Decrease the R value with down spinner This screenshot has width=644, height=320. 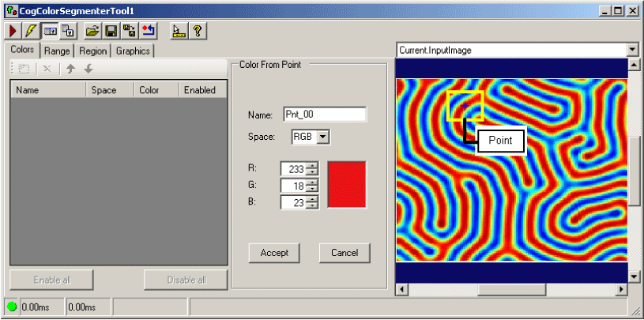pos(313,172)
